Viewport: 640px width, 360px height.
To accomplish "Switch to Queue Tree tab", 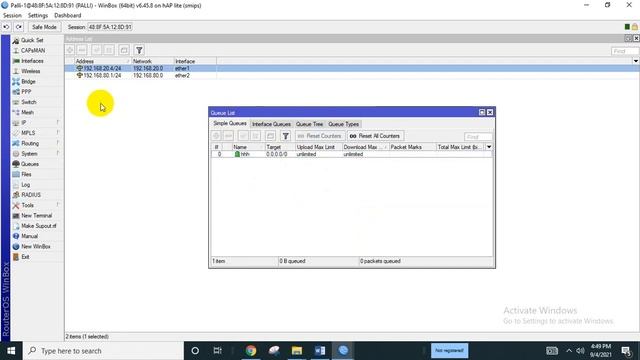I will (309, 124).
